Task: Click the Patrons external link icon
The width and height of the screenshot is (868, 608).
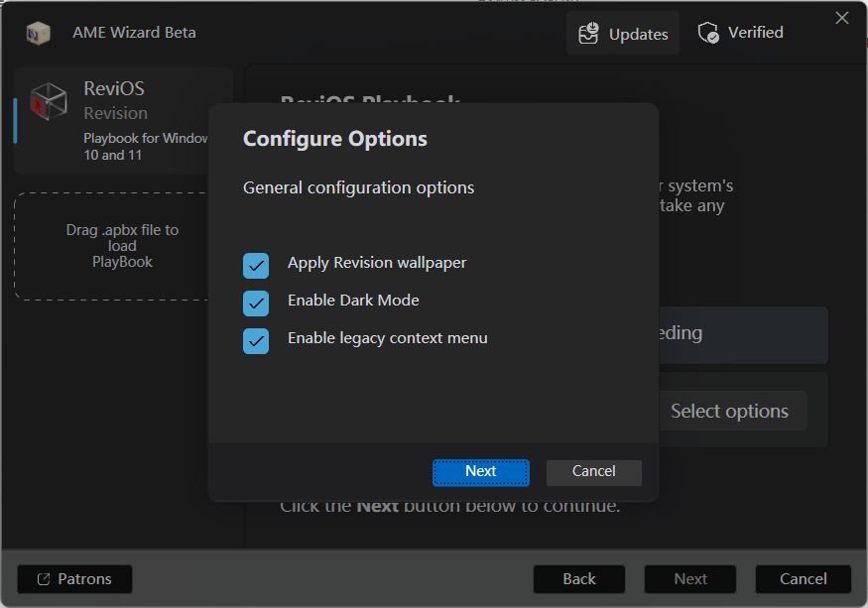Action: tap(43, 579)
